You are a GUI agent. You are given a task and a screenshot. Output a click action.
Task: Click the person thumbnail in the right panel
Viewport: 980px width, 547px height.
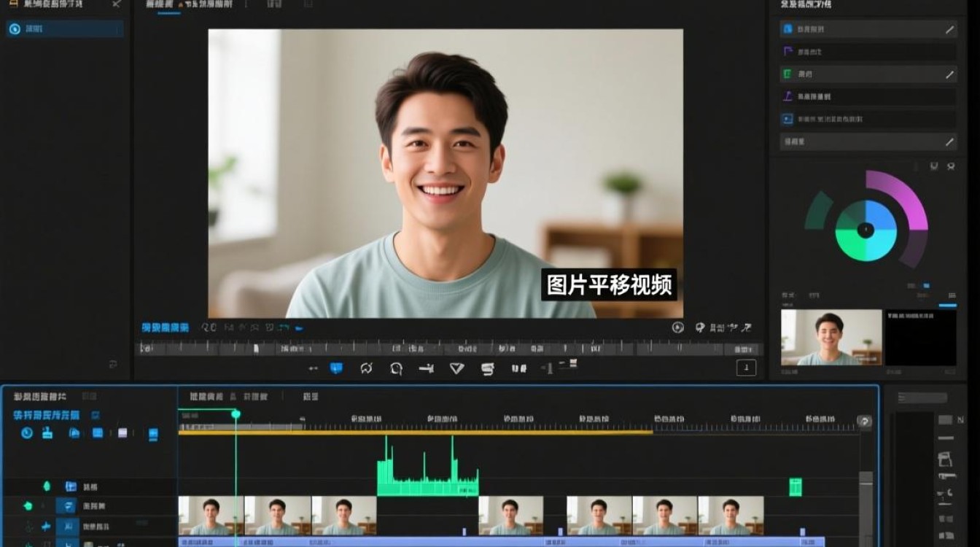pyautogui.click(x=831, y=337)
